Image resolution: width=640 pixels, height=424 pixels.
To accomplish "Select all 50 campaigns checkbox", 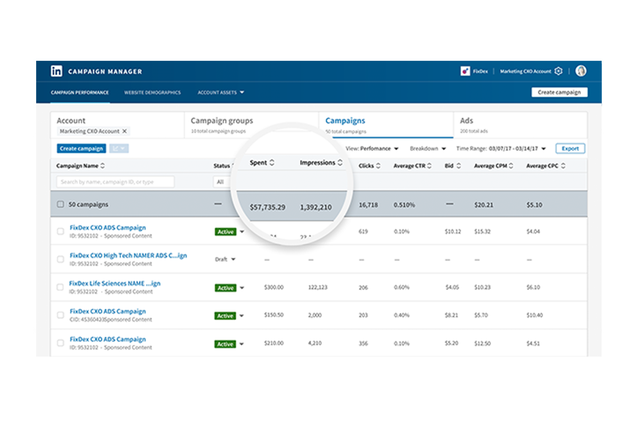I will click(60, 204).
